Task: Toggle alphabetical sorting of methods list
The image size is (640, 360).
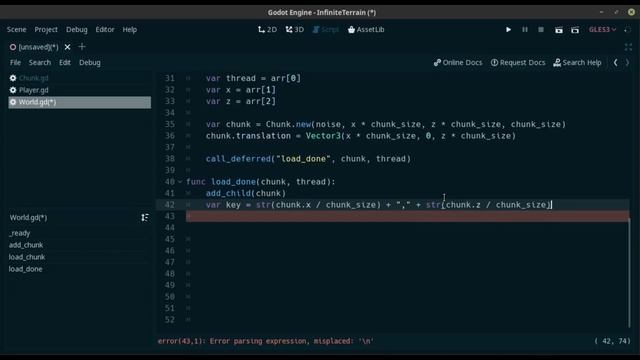Action: click(x=145, y=218)
